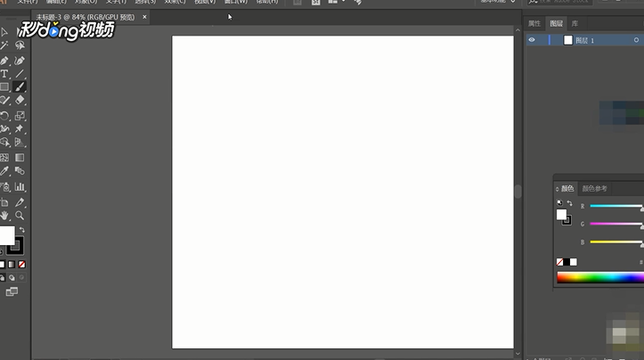Select the Curvature pen tool
Viewport: 644px width, 360px height.
(x=20, y=61)
